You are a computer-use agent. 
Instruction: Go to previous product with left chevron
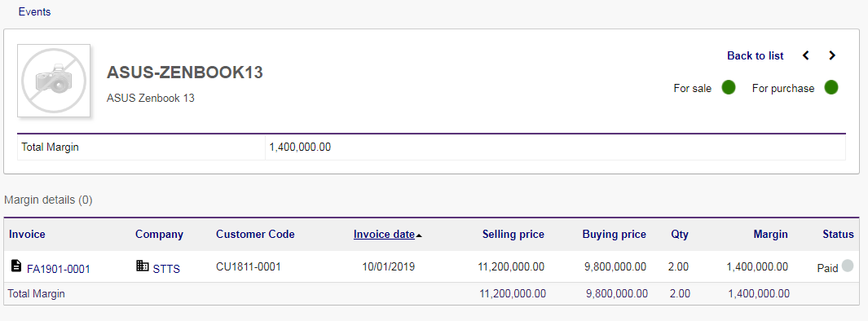pyautogui.click(x=806, y=55)
